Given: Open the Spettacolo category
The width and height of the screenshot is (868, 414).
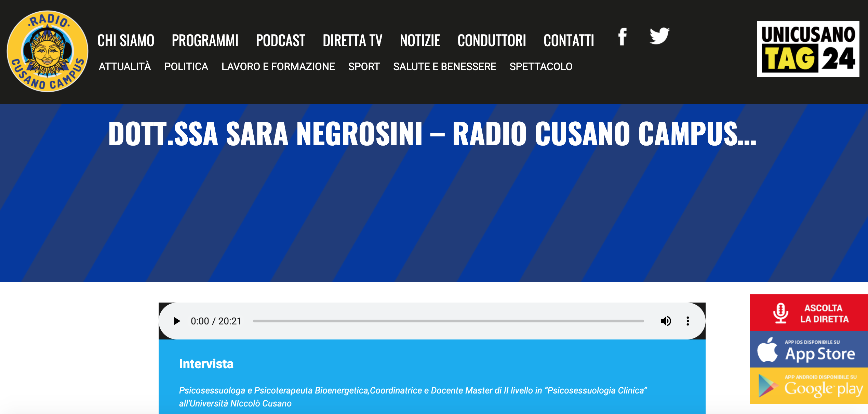Looking at the screenshot, I should tap(541, 66).
